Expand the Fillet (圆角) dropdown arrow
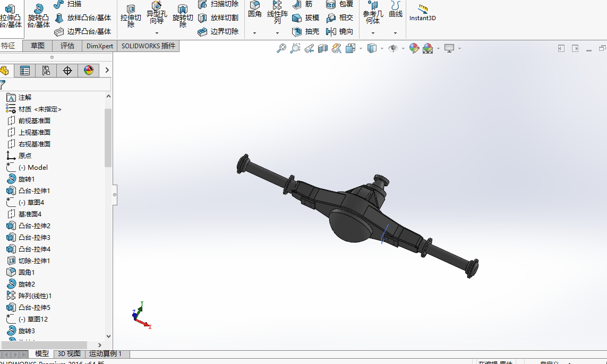Image resolution: width=607 pixels, height=364 pixels. 255,33
